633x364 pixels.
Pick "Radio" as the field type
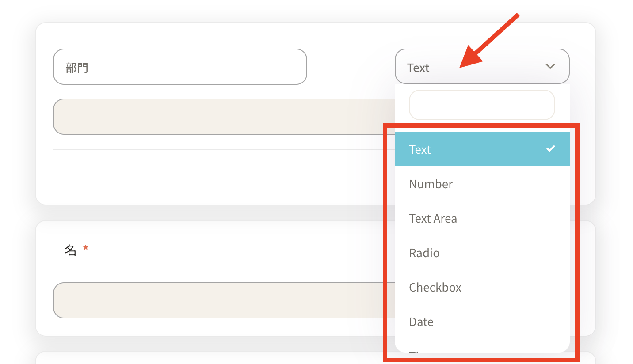[424, 253]
